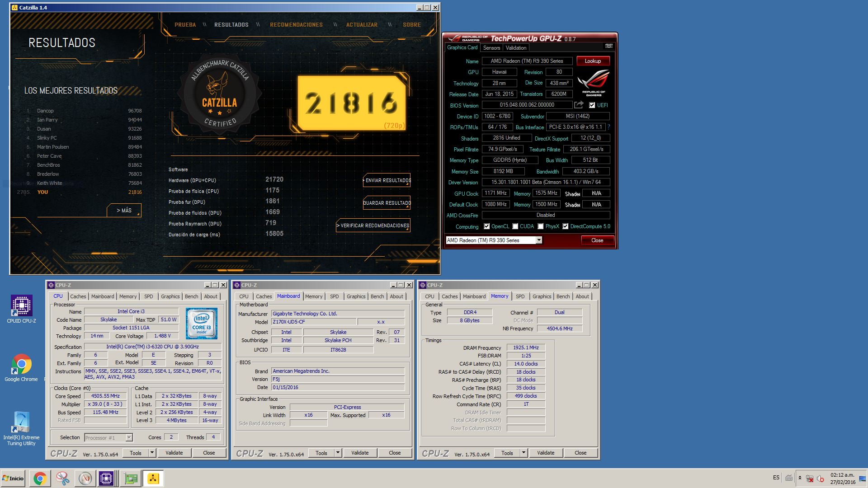The width and height of the screenshot is (868, 488).
Task: Click the Snipping Tool scissors taskbar icon
Action: 62,478
